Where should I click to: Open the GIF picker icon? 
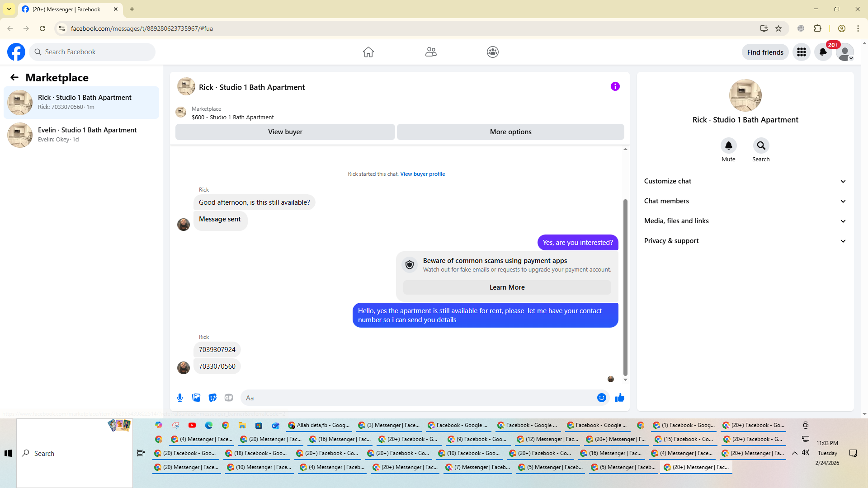229,398
